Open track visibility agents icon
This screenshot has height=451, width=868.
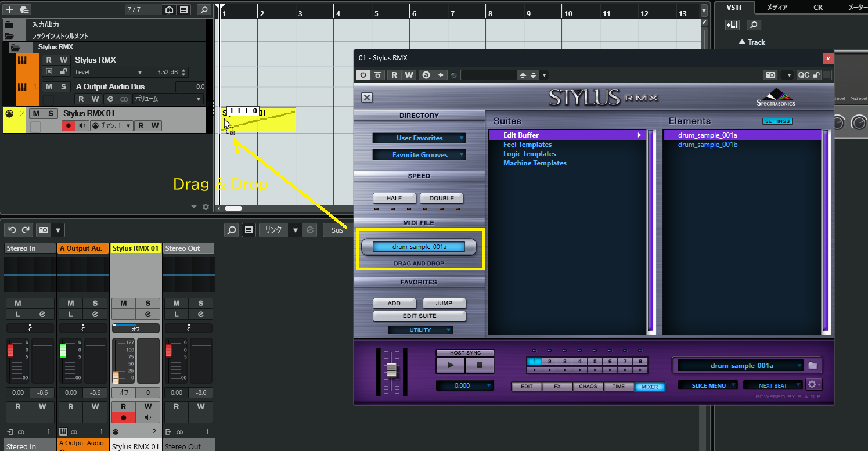pos(169,10)
